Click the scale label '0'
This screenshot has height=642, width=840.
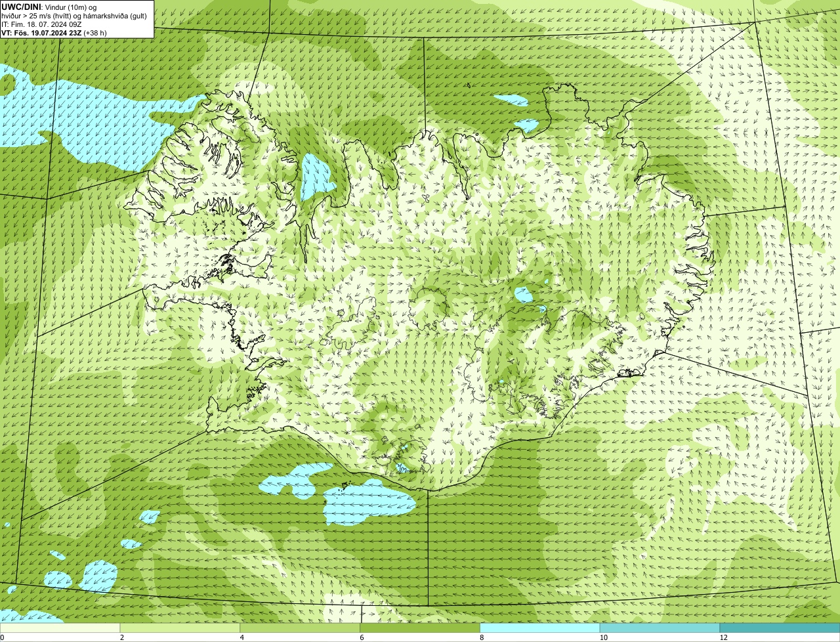click(2, 637)
